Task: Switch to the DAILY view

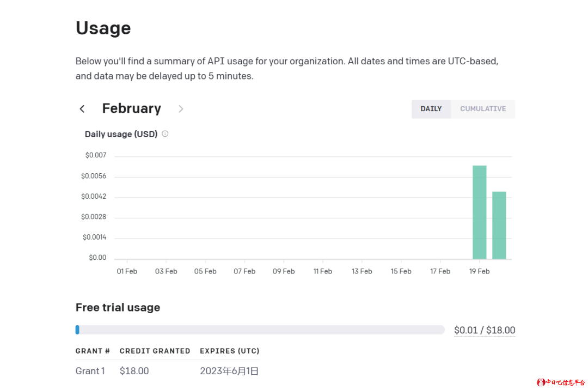Action: (x=431, y=109)
